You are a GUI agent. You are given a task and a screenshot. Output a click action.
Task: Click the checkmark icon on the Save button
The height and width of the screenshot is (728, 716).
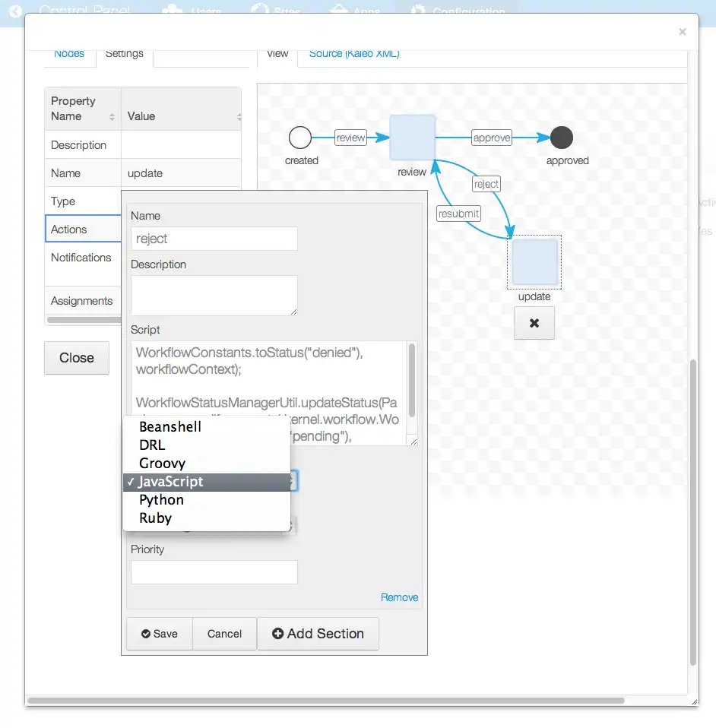(144, 634)
